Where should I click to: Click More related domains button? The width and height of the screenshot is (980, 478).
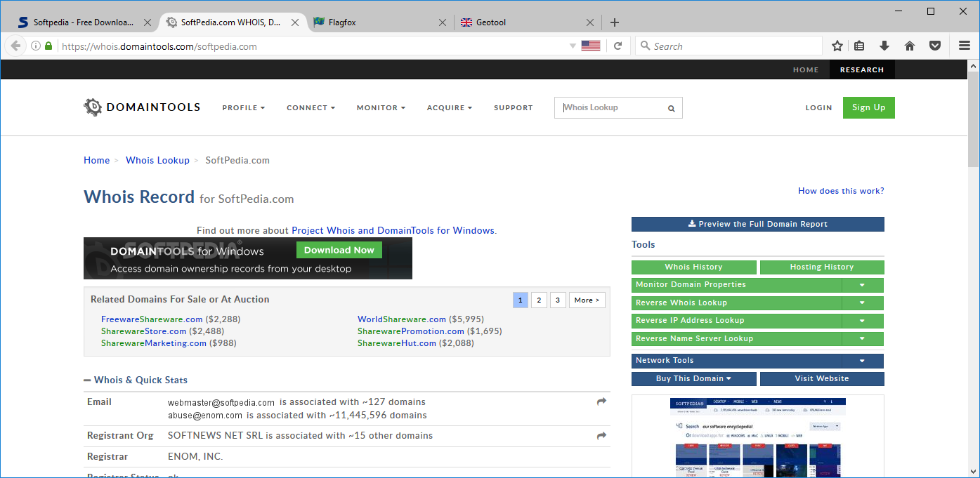pos(587,300)
